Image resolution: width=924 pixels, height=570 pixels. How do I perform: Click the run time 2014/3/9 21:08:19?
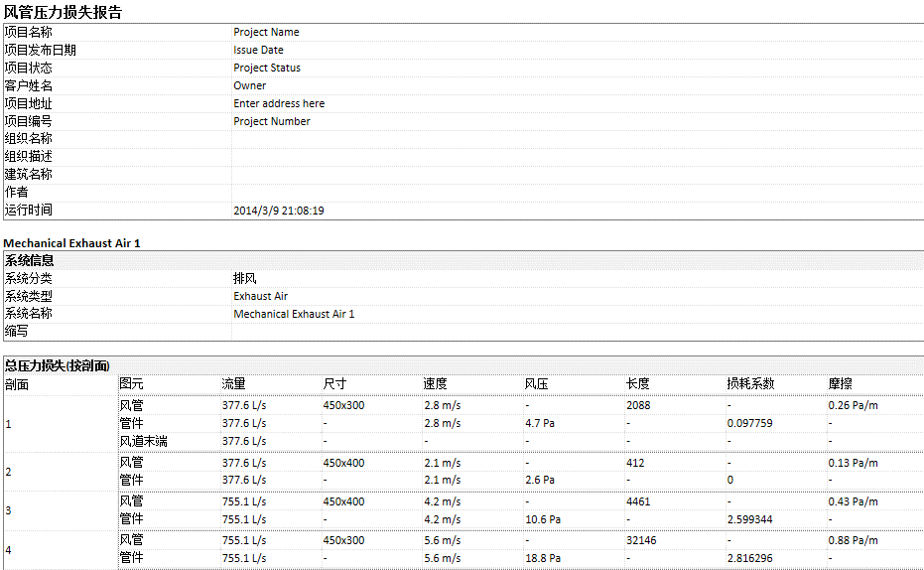click(279, 211)
